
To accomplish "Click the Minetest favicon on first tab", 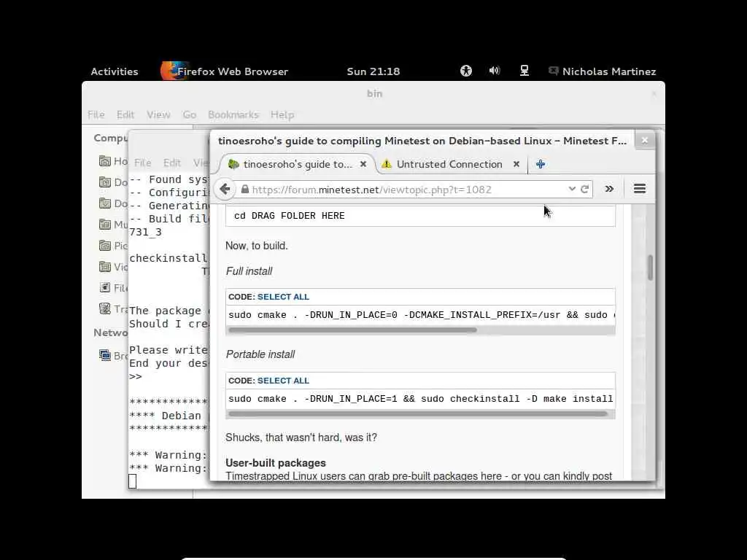I will pos(233,164).
